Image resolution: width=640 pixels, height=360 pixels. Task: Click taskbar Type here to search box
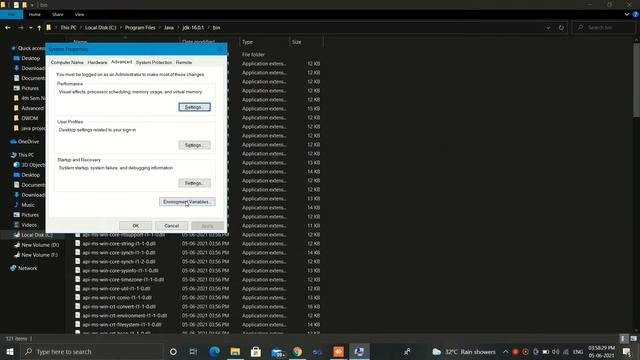pos(91,351)
